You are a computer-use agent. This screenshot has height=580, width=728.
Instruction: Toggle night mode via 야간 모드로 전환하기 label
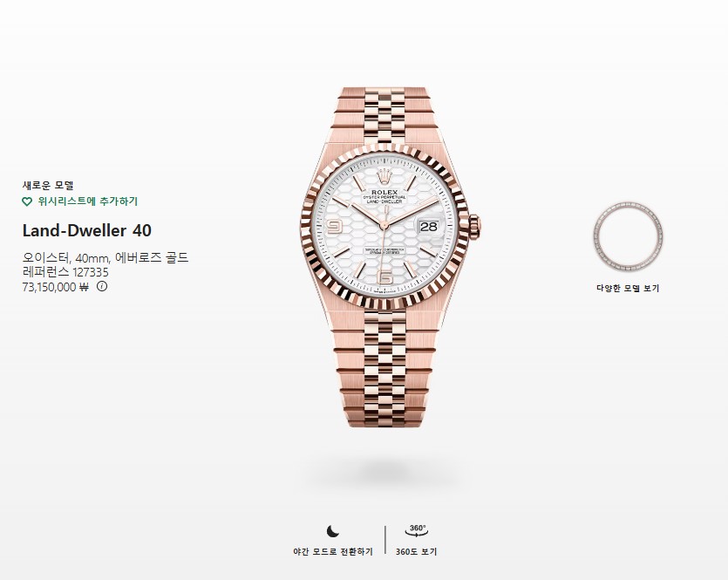[x=332, y=552]
